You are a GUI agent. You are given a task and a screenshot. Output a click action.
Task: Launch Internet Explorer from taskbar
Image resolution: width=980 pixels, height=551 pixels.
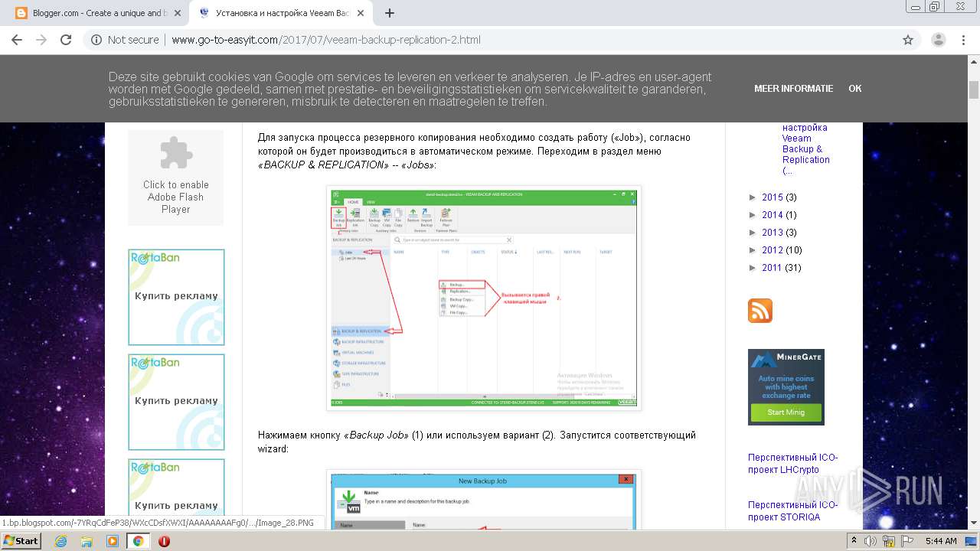(x=61, y=541)
